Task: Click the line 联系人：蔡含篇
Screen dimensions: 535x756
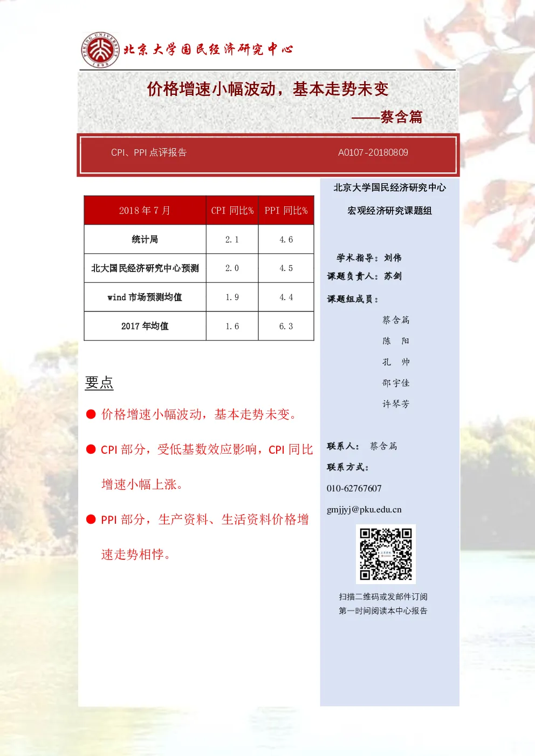Action: point(362,446)
